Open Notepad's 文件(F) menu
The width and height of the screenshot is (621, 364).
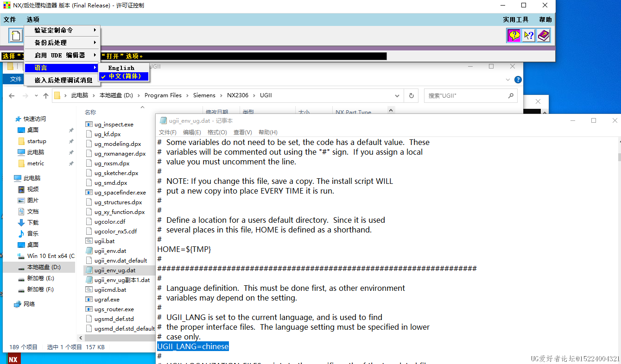(168, 132)
